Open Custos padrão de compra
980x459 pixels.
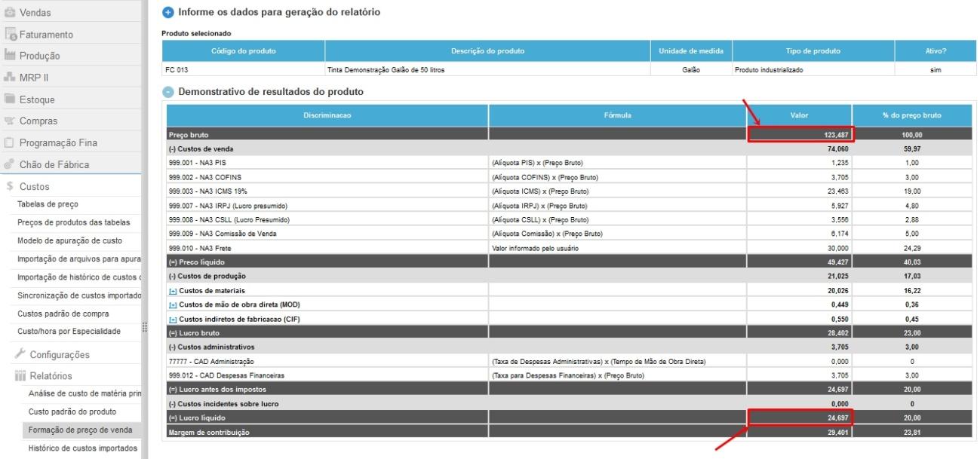tap(63, 313)
